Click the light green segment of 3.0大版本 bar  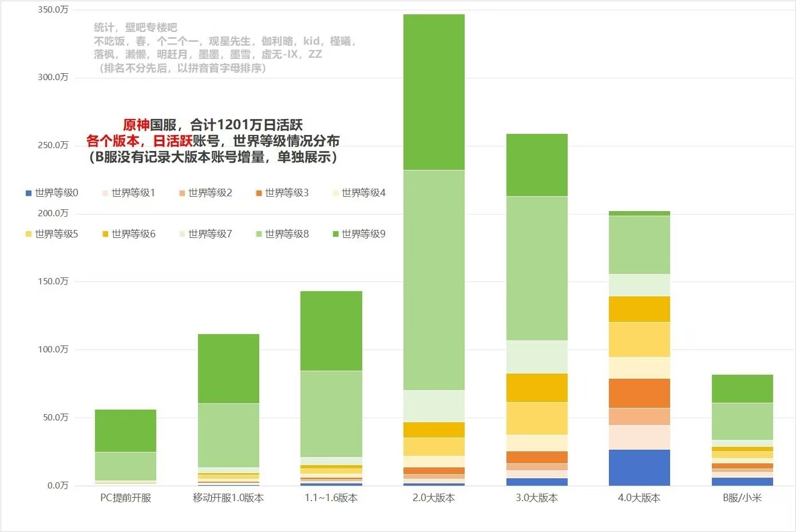(x=537, y=268)
